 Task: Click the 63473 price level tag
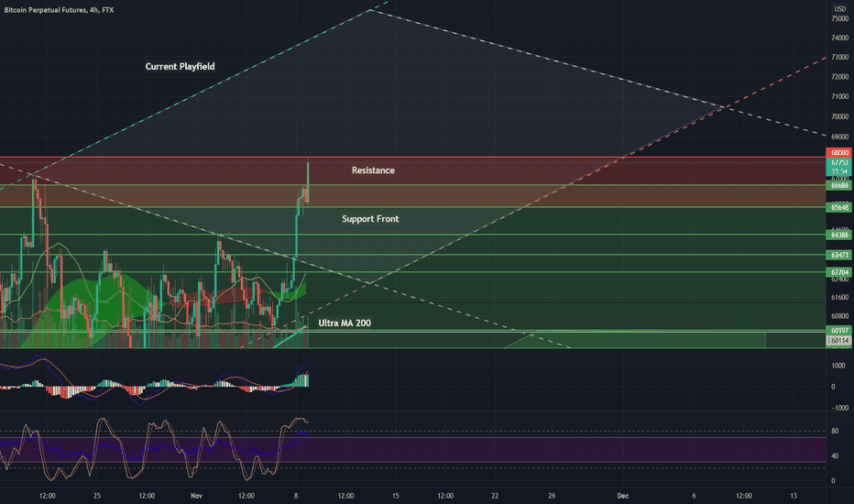coord(839,255)
